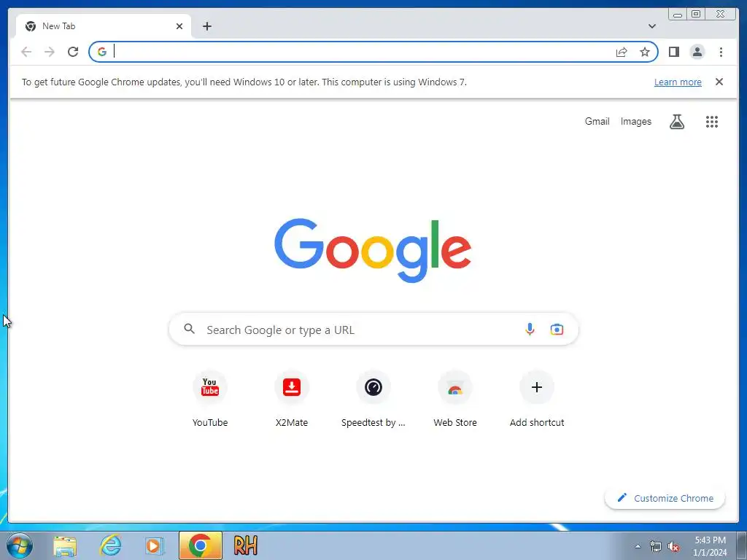Image resolution: width=747 pixels, height=560 pixels.
Task: Launch Internet Explorer from taskbar
Action: pyautogui.click(x=110, y=545)
